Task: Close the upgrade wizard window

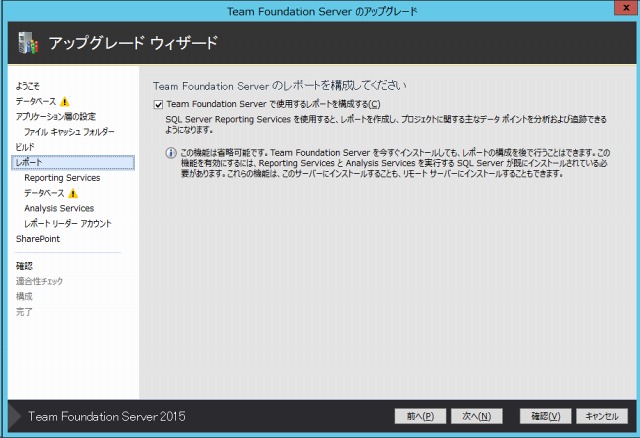Action: pos(626,8)
